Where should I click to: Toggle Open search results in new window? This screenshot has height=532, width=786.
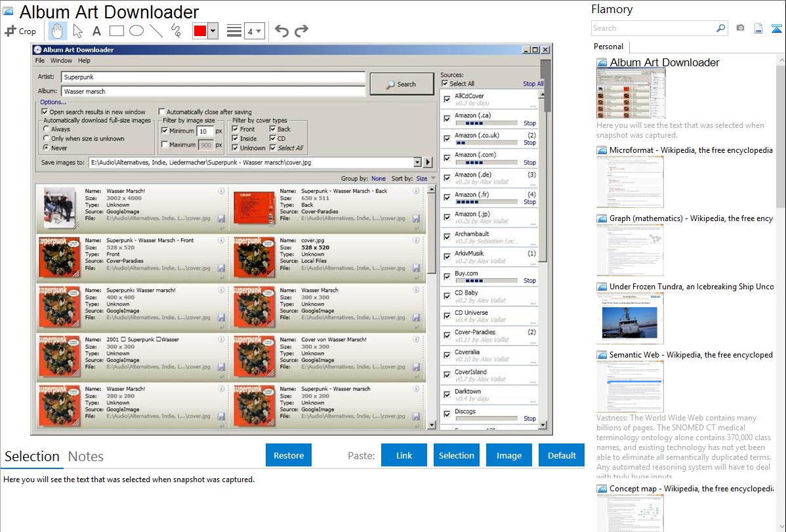tap(45, 112)
